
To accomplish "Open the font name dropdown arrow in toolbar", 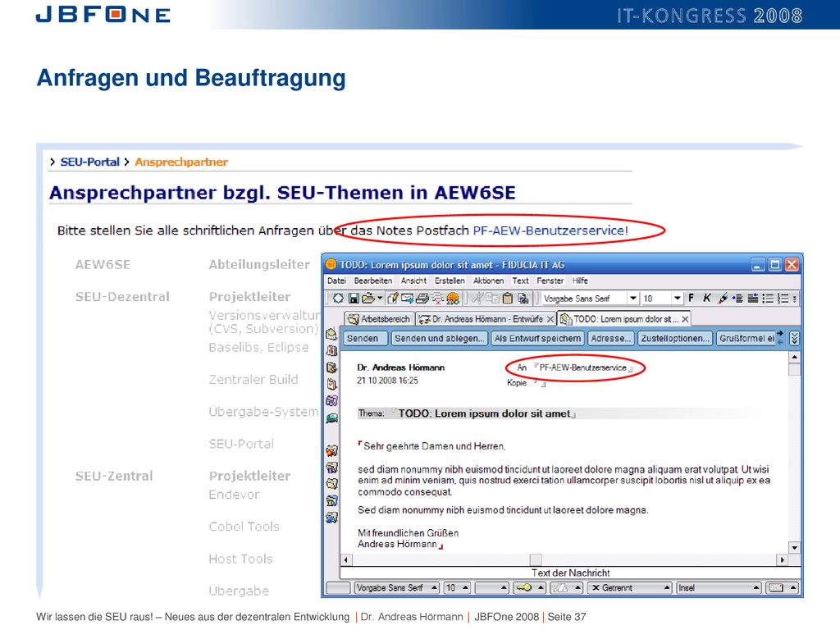I will point(633,299).
